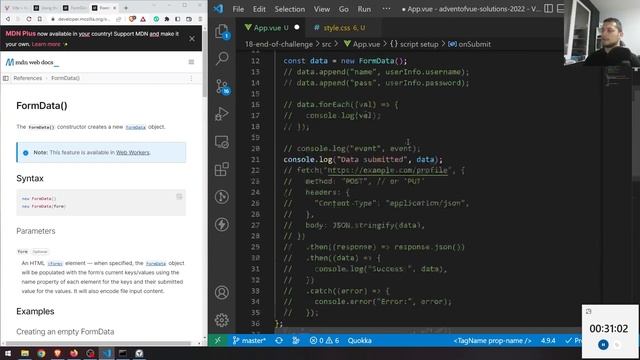The height and width of the screenshot is (360, 640).
Task: Pause the recording timer
Action: 603,345
